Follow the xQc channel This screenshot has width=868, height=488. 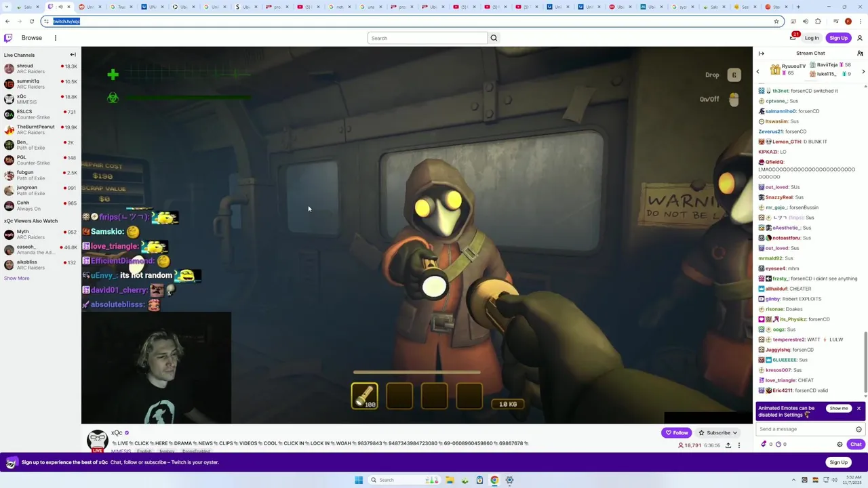coord(677,432)
